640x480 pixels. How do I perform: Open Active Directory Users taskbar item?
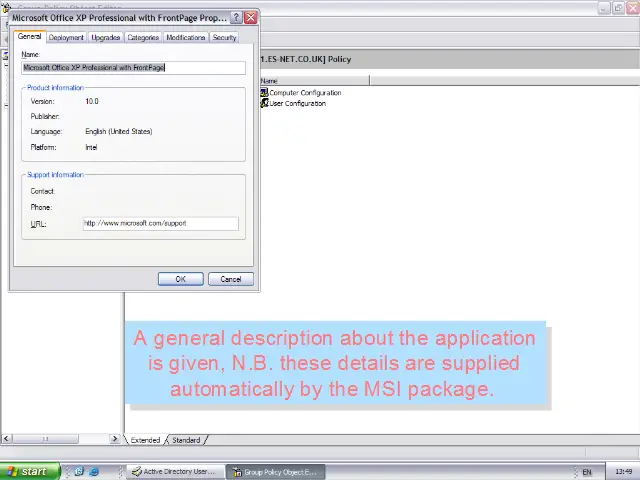(x=175, y=471)
